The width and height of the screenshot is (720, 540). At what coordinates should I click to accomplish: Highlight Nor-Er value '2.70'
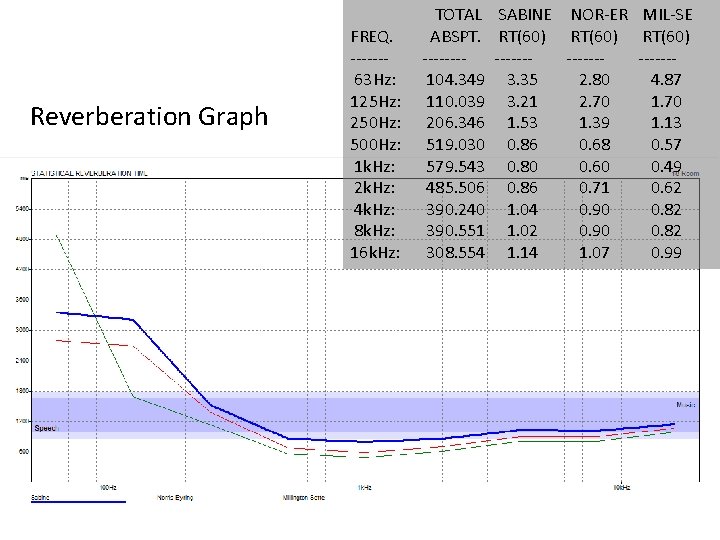click(594, 101)
